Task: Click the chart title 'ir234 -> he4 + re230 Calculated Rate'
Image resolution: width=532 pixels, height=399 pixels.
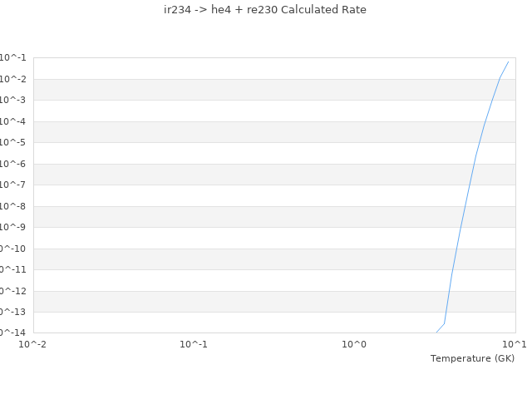Action: click(265, 10)
